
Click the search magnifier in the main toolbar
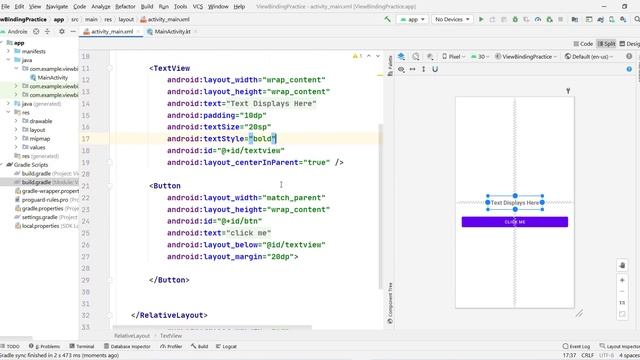(x=637, y=19)
